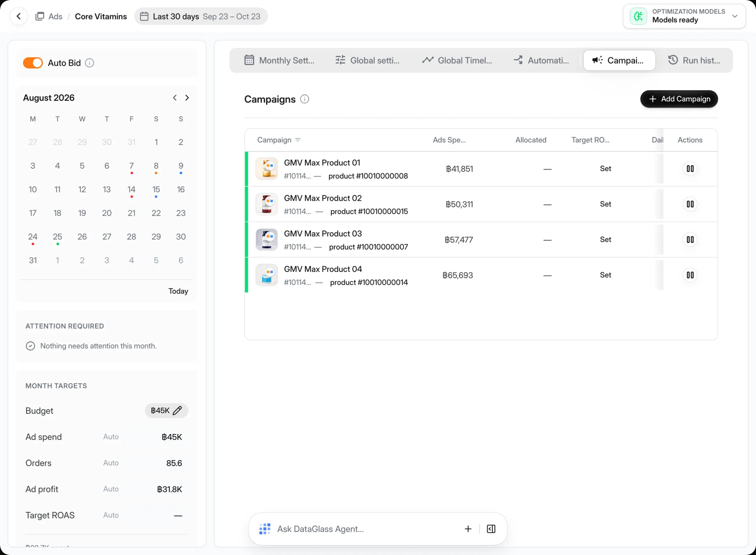Click the Ads breadcrumb link

coord(55,16)
